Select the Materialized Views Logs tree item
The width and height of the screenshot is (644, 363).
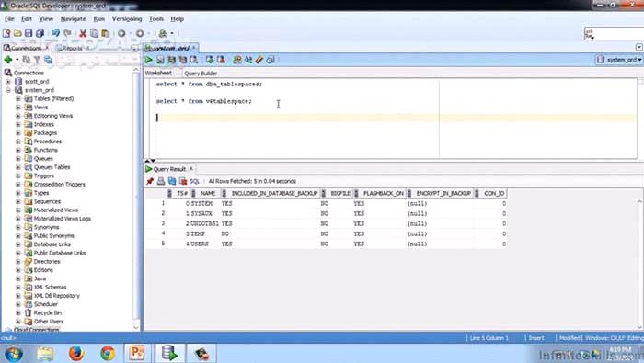tap(63, 219)
